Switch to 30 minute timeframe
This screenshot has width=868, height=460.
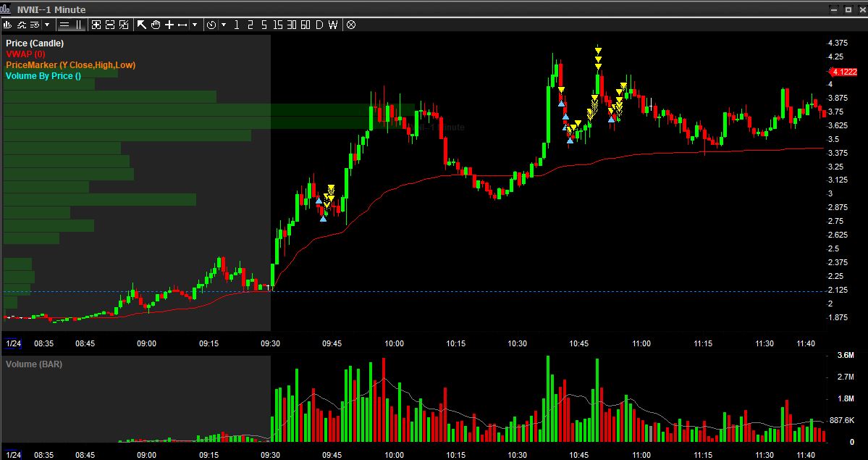(x=292, y=25)
